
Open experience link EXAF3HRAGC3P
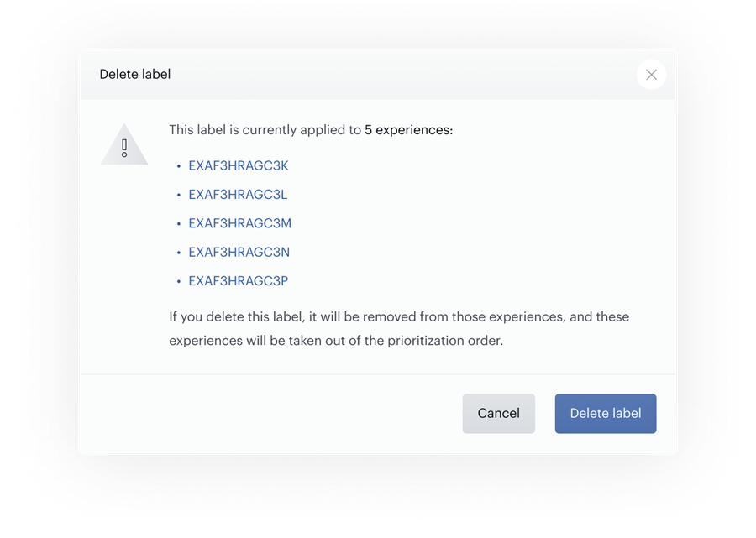[239, 281]
